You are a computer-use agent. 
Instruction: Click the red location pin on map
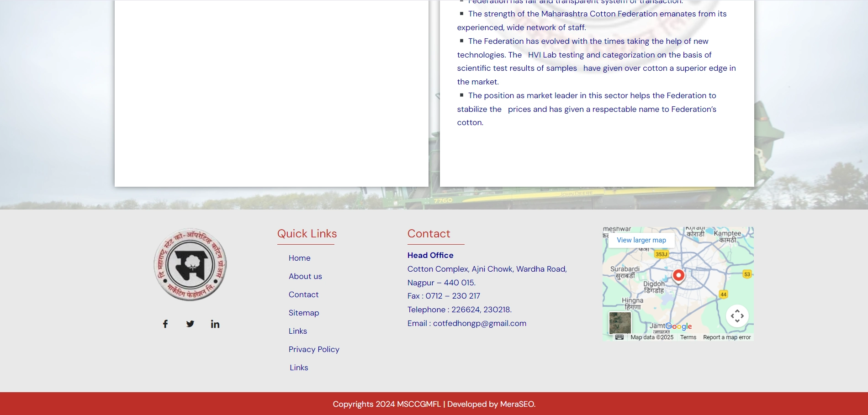coord(678,275)
